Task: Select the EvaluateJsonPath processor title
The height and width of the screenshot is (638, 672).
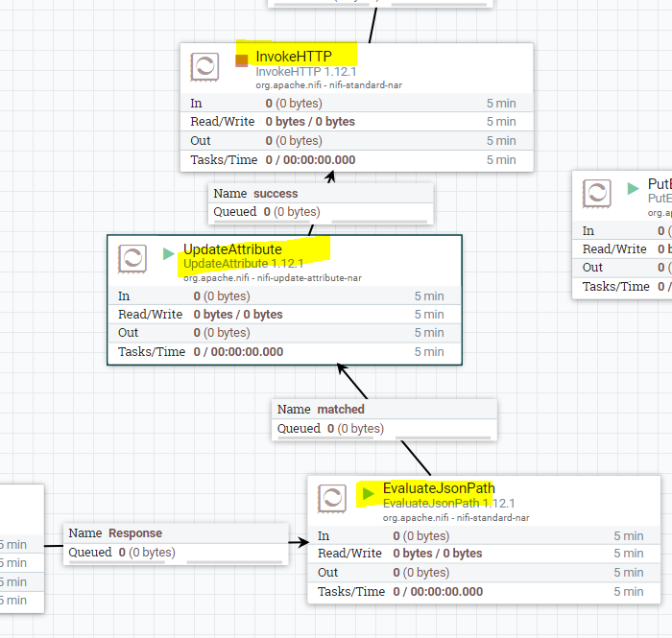Action: 439,488
